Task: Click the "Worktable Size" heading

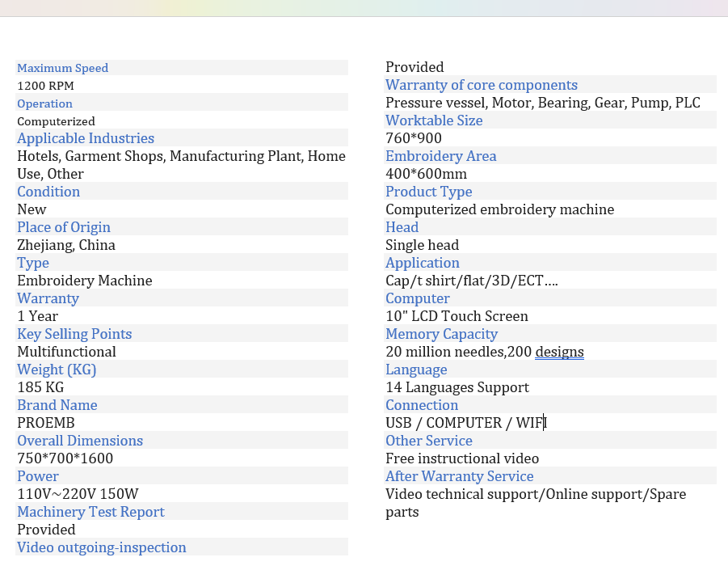Action: [x=434, y=120]
